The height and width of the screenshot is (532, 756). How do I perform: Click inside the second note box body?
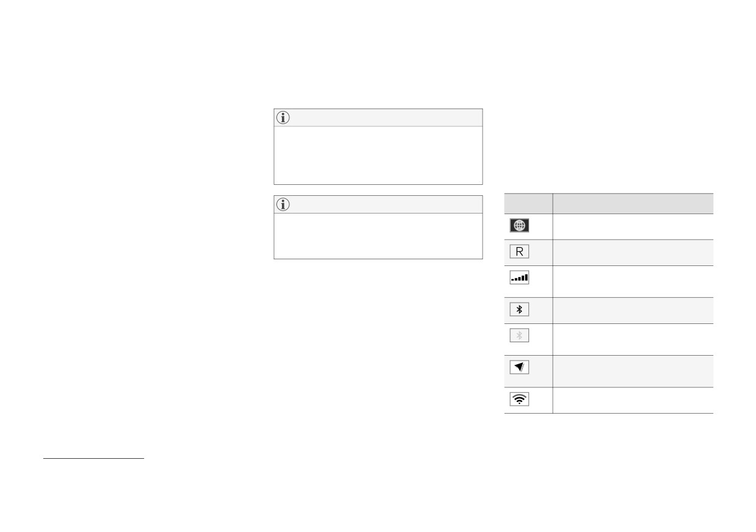pyautogui.click(x=378, y=236)
